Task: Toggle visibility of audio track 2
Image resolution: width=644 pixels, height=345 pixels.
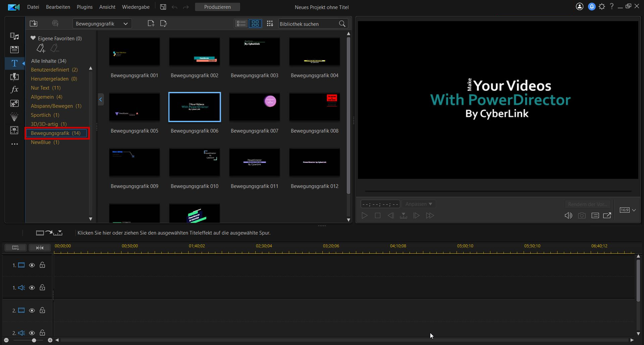Action: [x=32, y=333]
